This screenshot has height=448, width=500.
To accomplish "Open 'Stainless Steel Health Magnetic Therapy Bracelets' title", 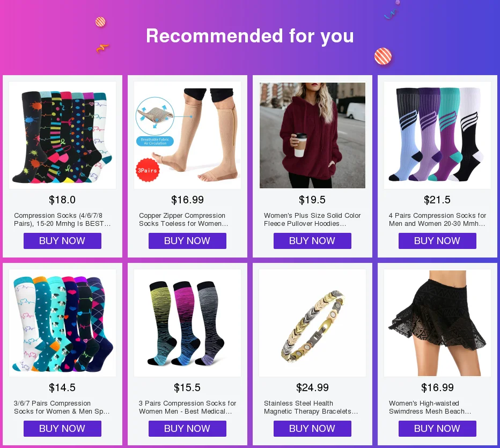I will point(311,408).
